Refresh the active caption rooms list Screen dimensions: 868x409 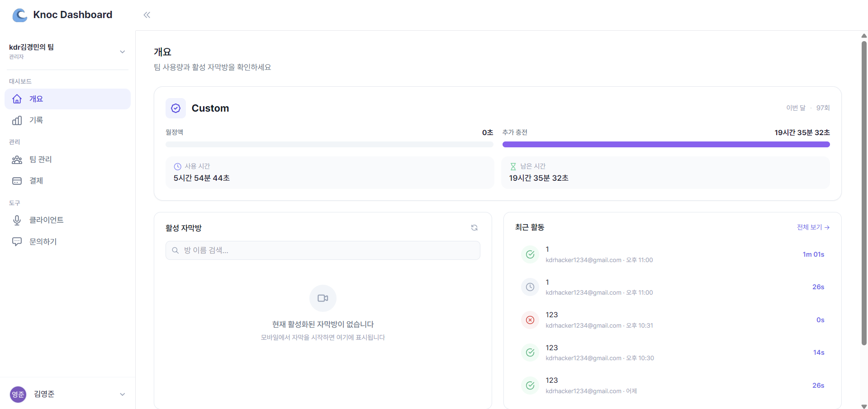tap(474, 228)
